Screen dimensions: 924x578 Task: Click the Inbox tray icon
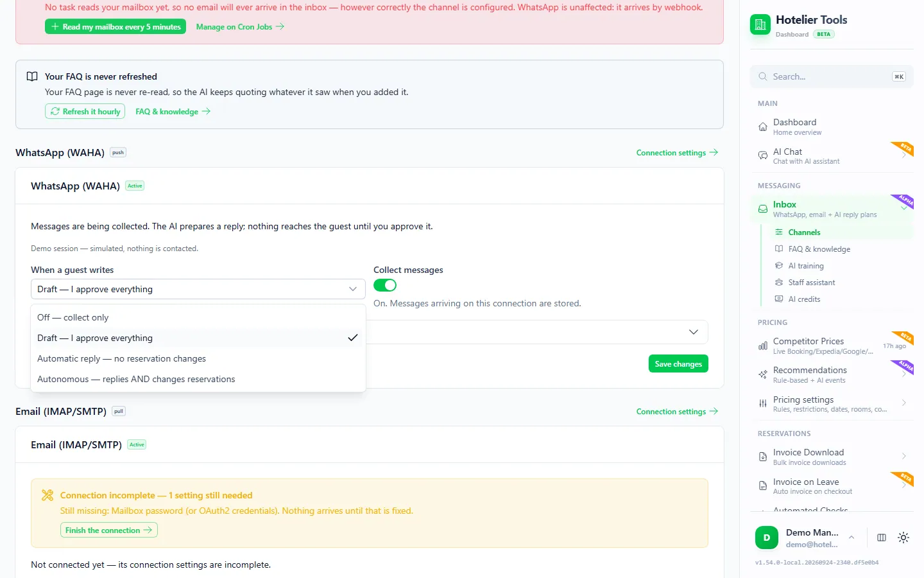[763, 209]
